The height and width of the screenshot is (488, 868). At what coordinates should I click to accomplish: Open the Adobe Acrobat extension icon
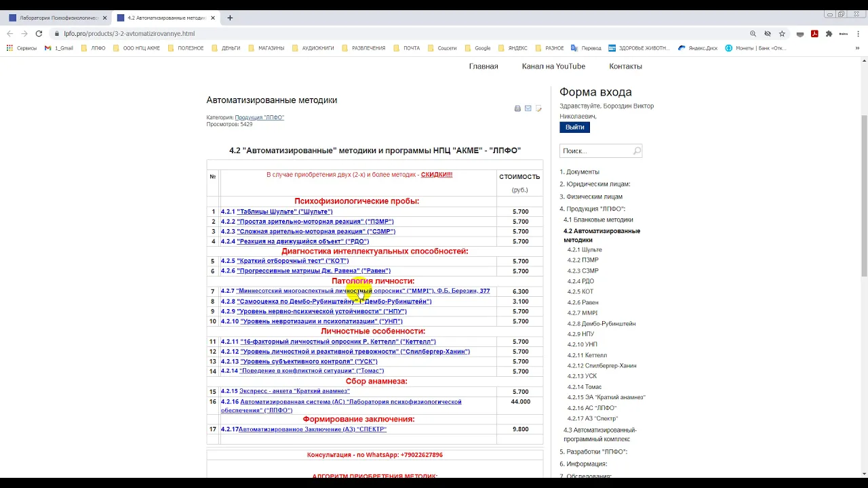(x=814, y=33)
